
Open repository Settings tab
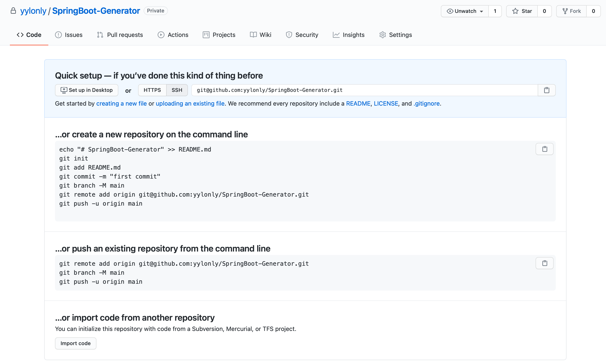[x=396, y=35]
